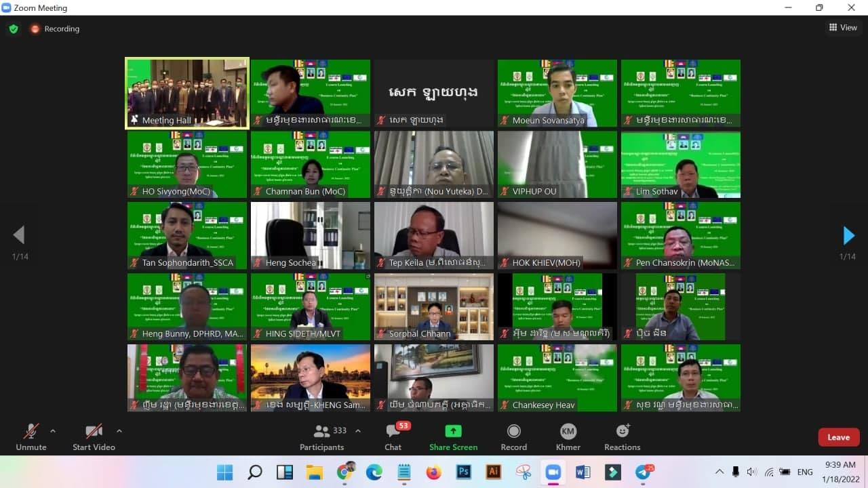Start recording with the Record button
This screenshot has width=868, height=488.
pyautogui.click(x=513, y=437)
